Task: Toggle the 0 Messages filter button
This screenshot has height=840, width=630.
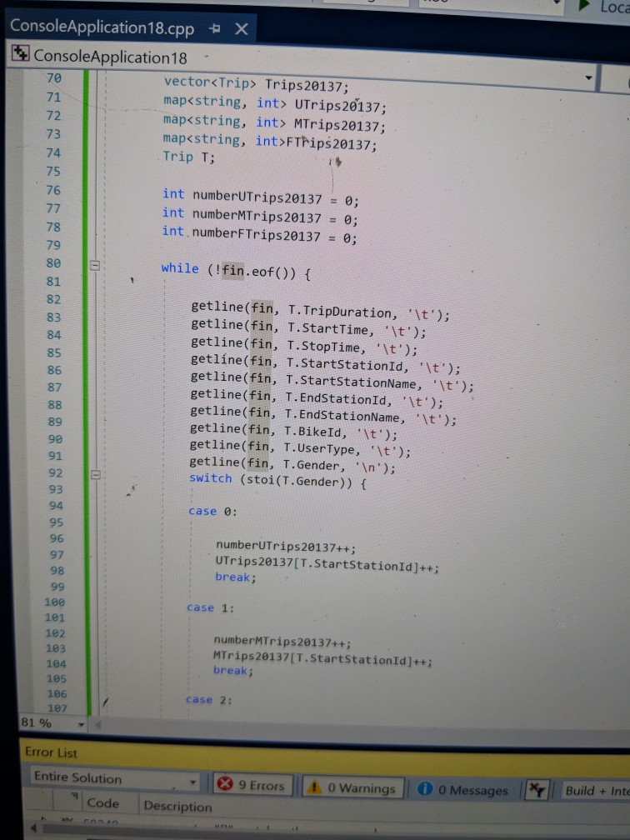Action: 462,790
